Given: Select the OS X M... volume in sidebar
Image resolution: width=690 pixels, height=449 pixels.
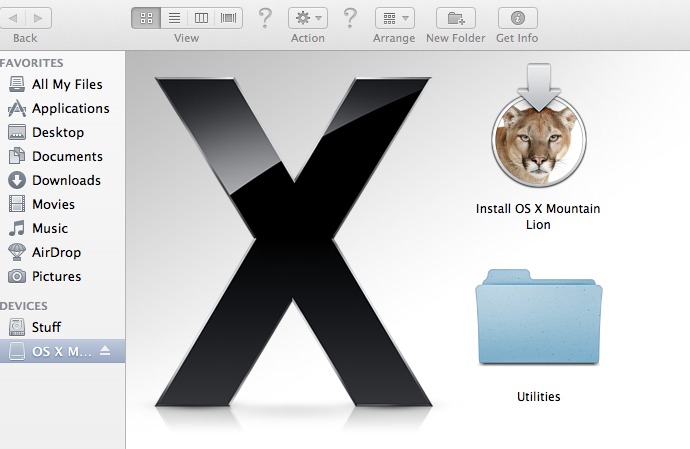Looking at the screenshot, I should point(62,351).
